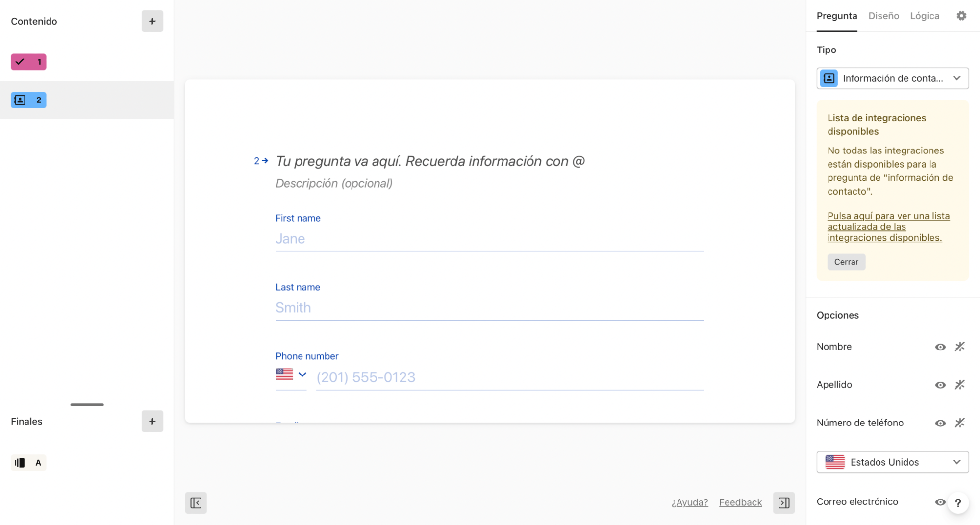The image size is (980, 525).
Task: Click the question title placeholder text
Action: click(430, 161)
